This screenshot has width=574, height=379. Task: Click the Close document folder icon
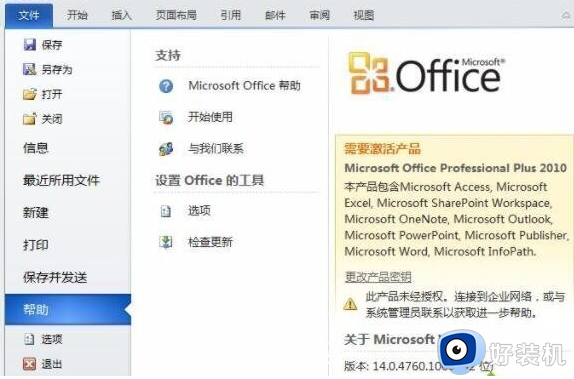30,119
